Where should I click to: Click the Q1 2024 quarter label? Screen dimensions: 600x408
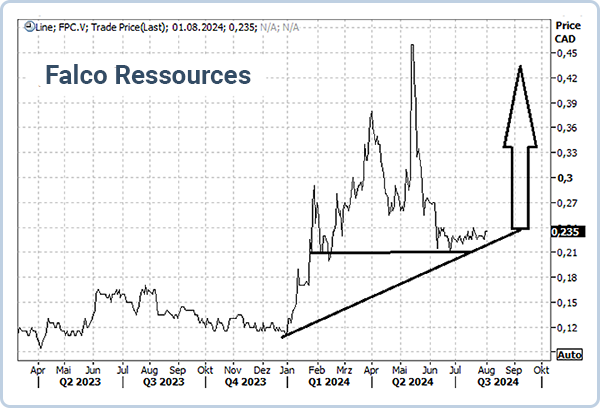click(329, 382)
